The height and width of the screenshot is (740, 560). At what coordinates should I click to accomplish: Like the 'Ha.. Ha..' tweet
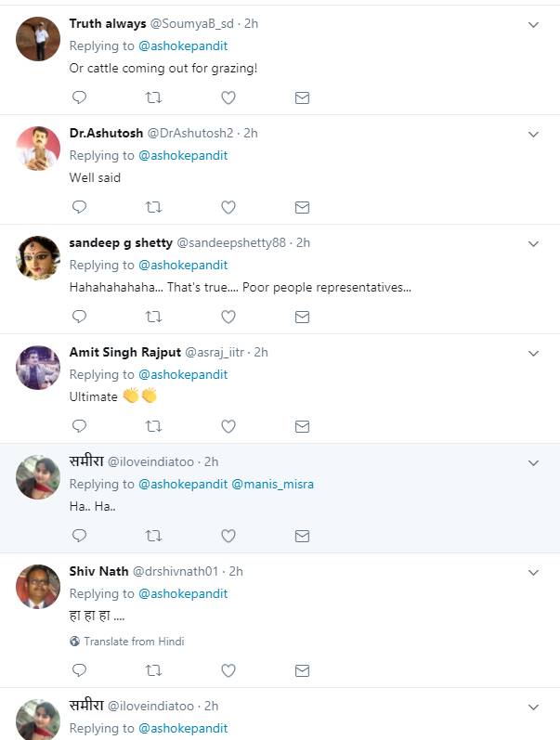[x=228, y=536]
